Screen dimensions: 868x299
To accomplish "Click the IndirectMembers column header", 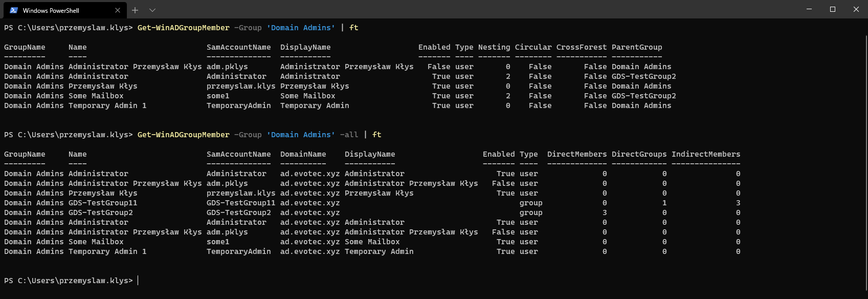I will [x=706, y=154].
